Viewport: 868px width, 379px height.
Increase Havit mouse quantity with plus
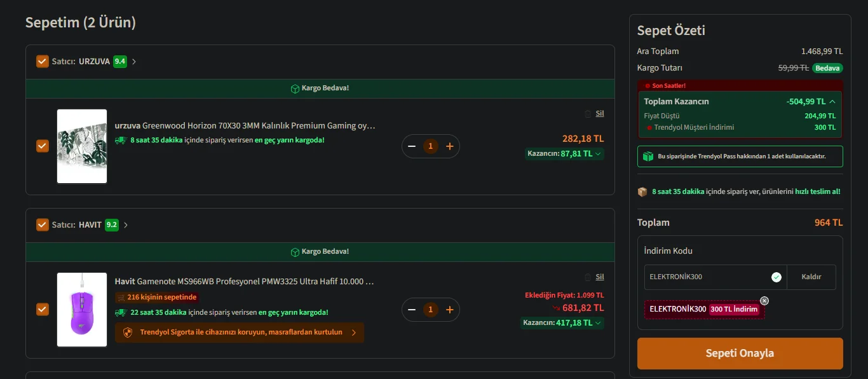coord(450,310)
